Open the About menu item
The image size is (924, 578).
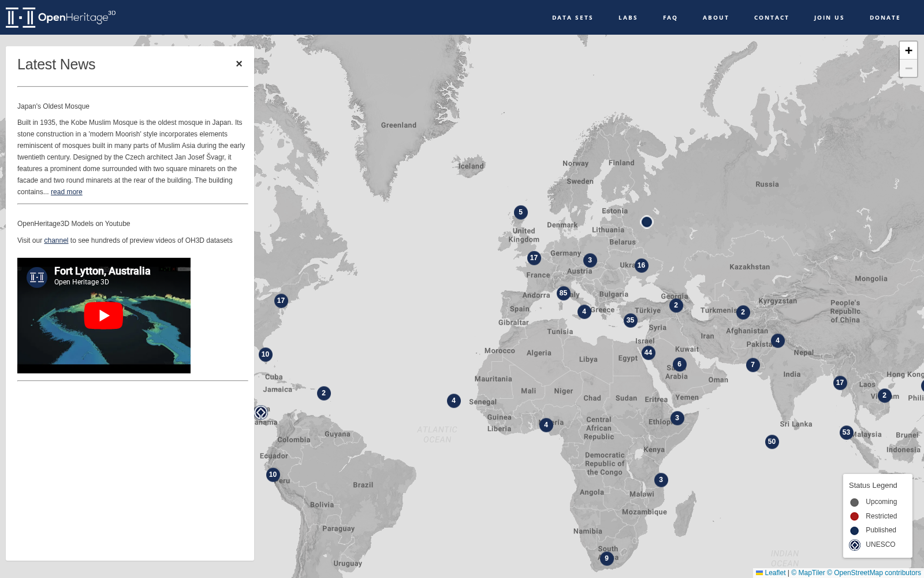[716, 17]
